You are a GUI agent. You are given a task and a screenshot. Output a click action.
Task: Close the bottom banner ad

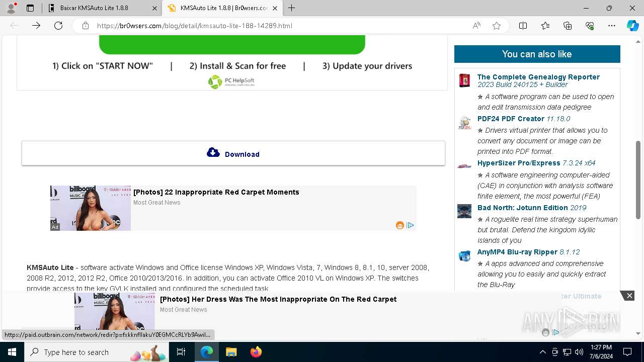click(x=629, y=296)
